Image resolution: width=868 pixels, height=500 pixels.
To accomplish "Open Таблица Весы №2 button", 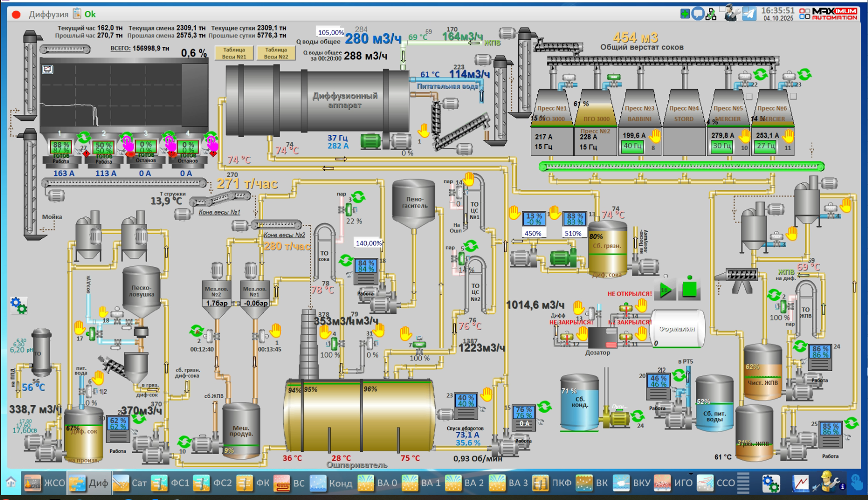I will pos(276,53).
